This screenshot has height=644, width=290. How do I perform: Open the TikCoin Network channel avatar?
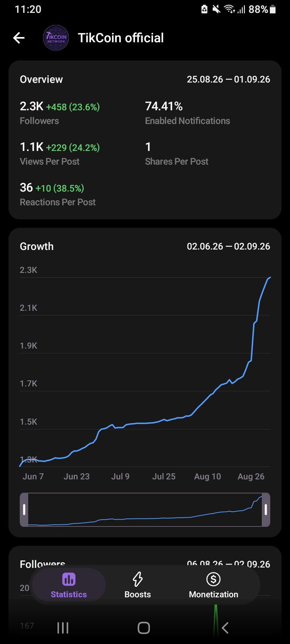tap(56, 38)
